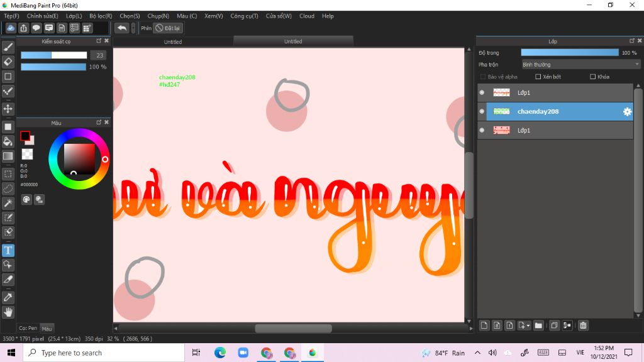This screenshot has height=362, width=644.
Task: Open the Chỉnh sửa(E) menu
Action: [42, 16]
